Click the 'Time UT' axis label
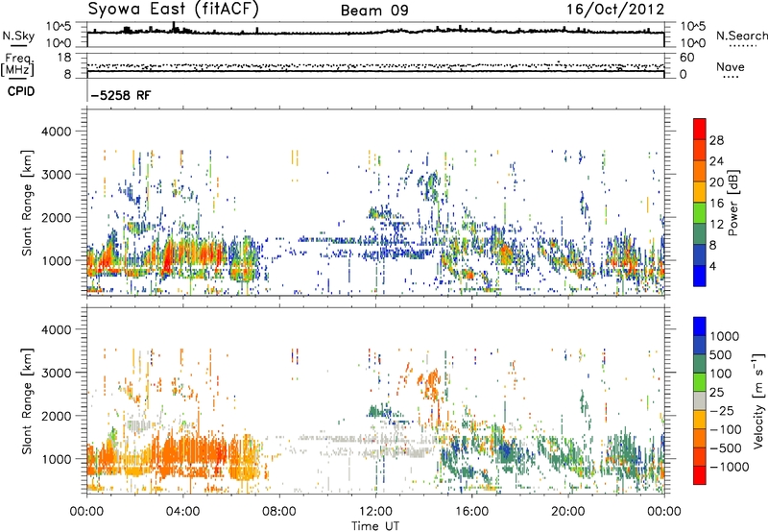 point(375,526)
